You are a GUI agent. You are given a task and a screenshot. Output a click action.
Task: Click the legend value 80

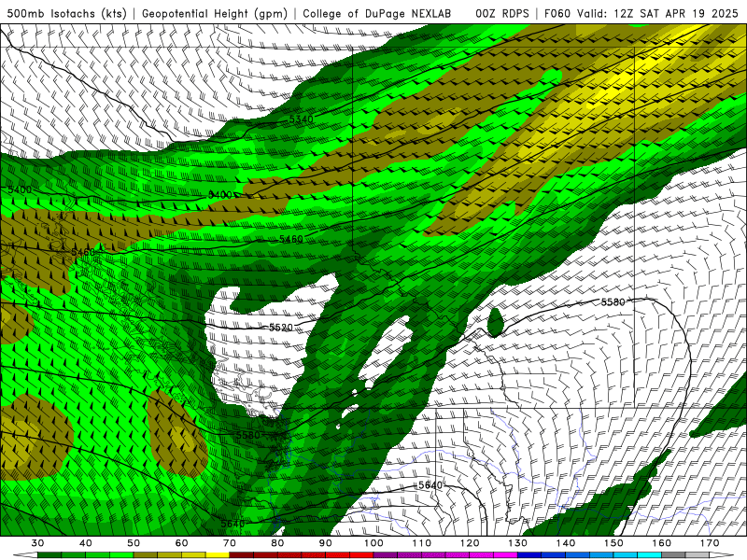[277, 543]
